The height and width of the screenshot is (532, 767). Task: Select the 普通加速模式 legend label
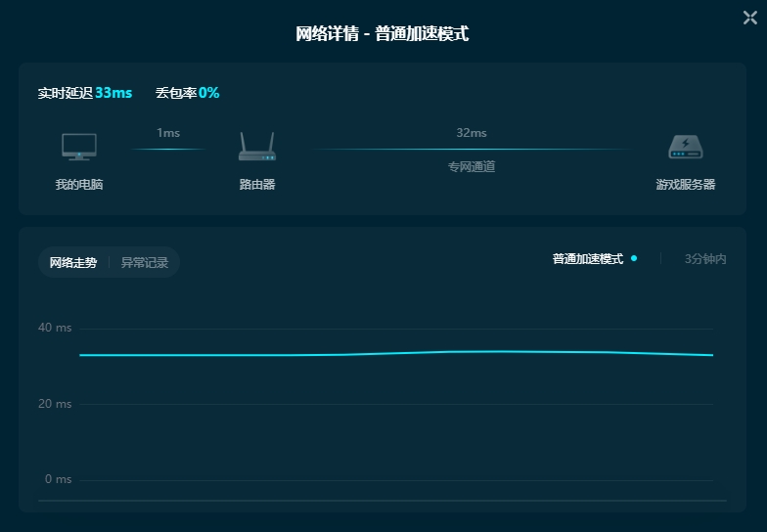coord(587,259)
